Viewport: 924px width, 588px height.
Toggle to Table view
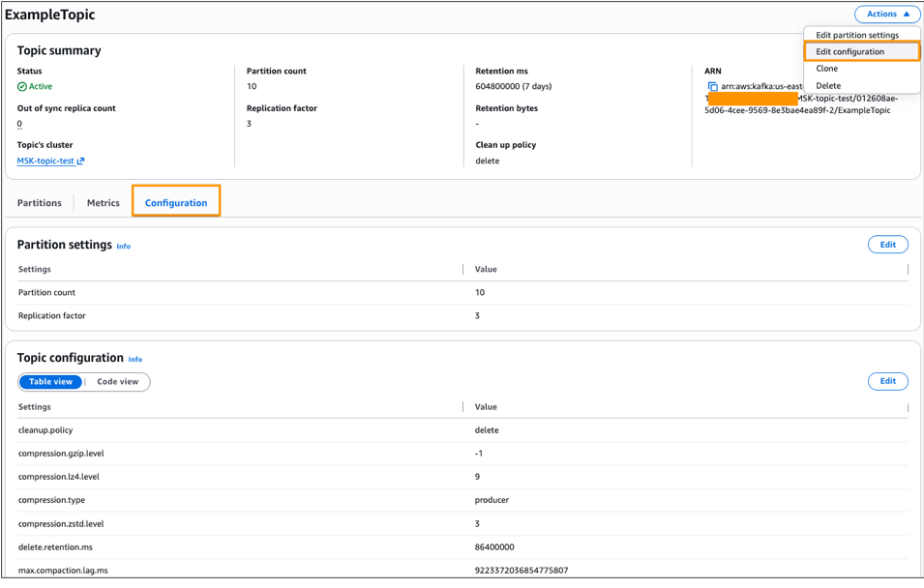pos(50,382)
